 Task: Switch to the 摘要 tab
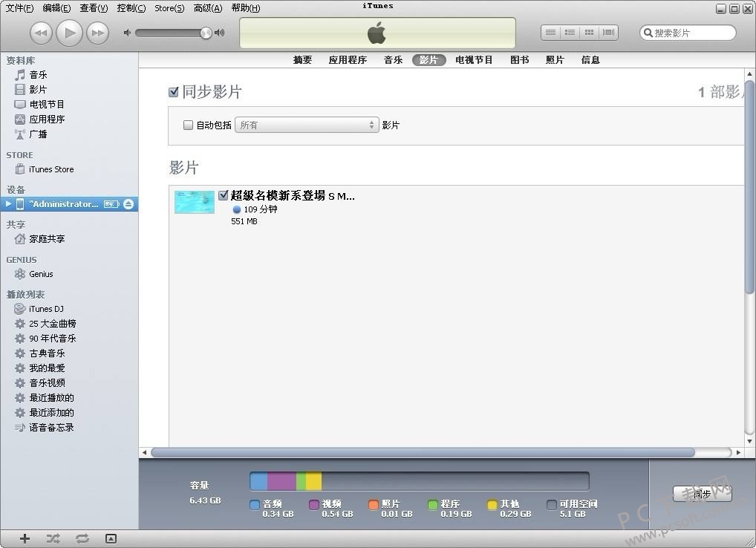tap(302, 59)
